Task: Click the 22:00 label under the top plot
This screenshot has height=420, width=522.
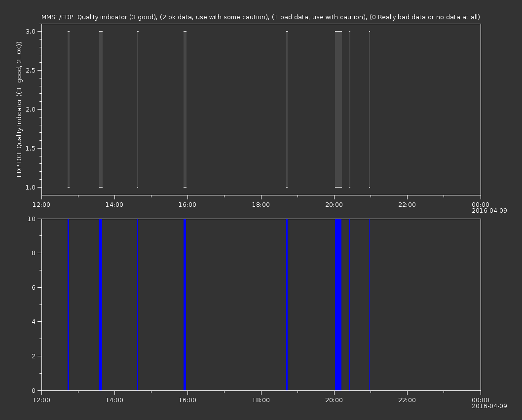Action: tap(407, 204)
